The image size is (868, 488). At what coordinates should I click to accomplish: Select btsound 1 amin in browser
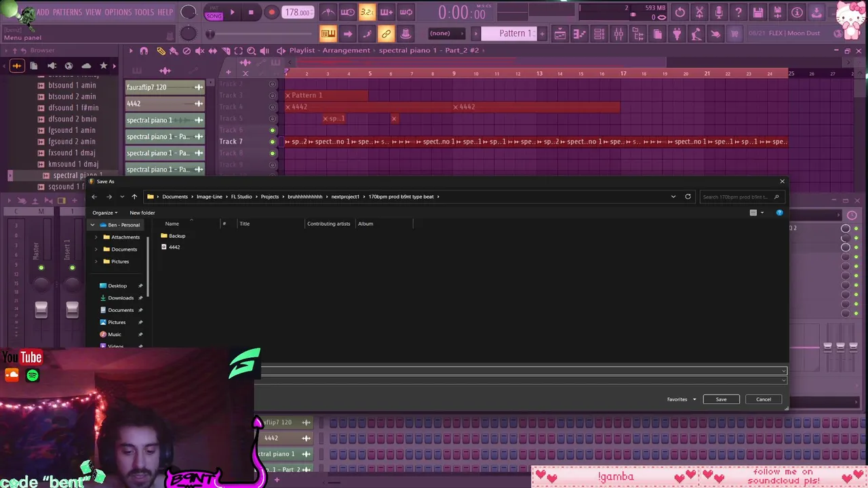click(72, 85)
